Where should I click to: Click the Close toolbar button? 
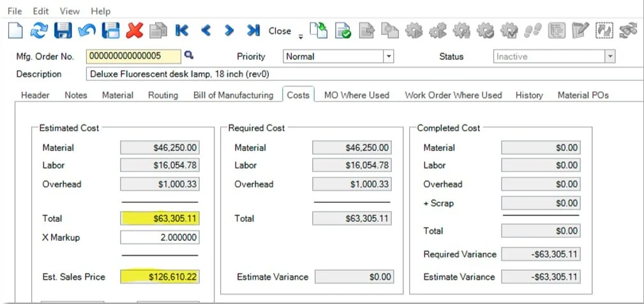tap(280, 31)
